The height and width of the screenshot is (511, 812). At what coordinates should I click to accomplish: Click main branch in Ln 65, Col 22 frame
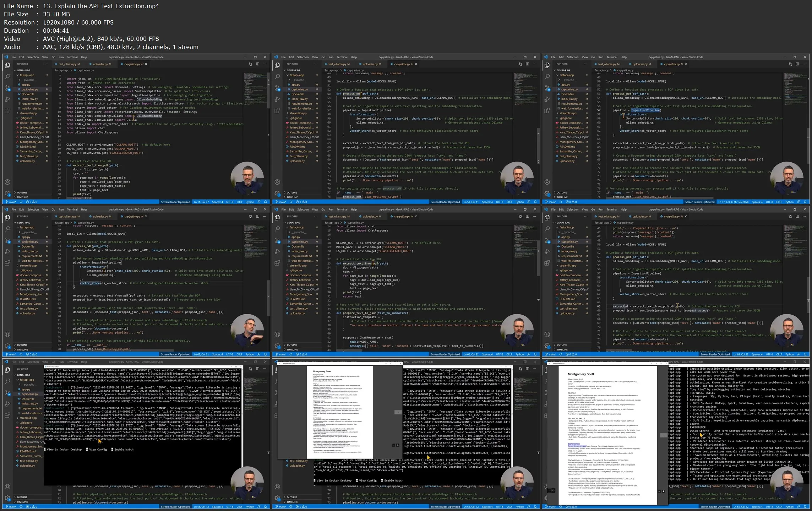tap(282, 354)
